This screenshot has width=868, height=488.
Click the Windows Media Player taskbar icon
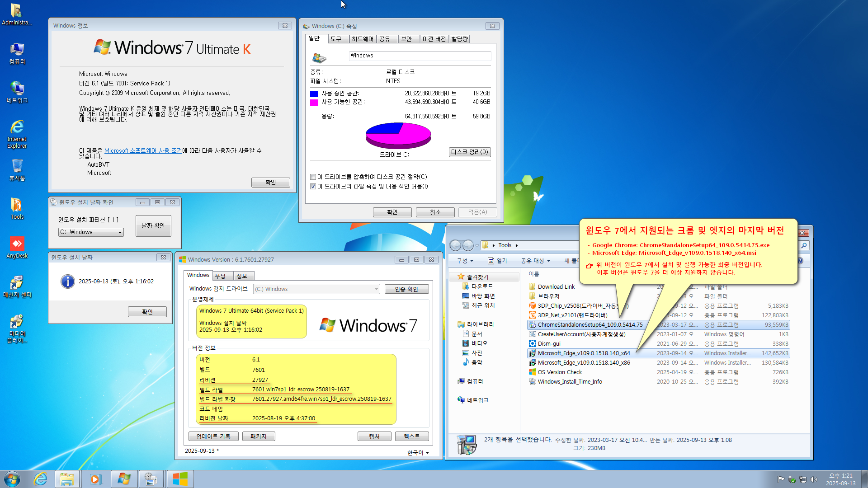[95, 479]
